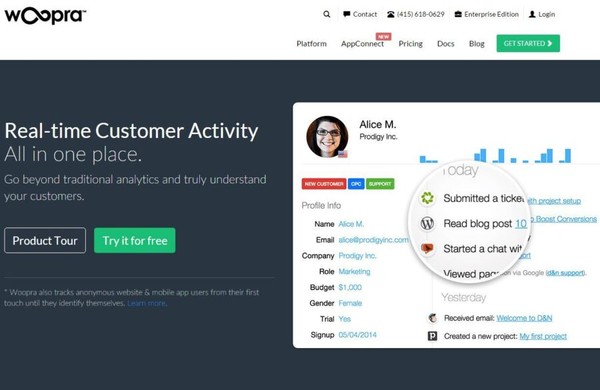The image size is (600, 390).
Task: Click the search magnifier icon in header
Action: 326,14
